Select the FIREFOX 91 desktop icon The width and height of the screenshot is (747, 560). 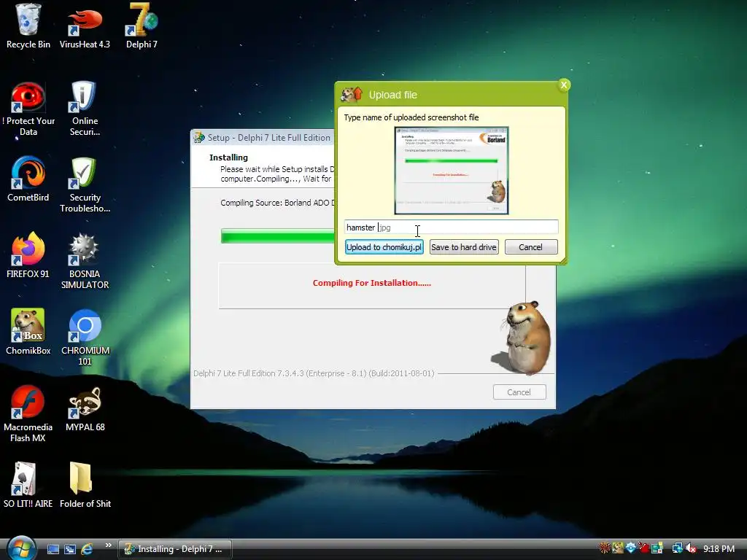[28, 256]
